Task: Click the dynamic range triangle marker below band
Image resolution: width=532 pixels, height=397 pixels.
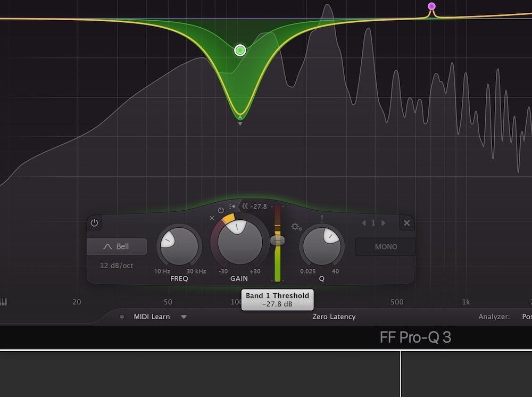Action: point(240,124)
